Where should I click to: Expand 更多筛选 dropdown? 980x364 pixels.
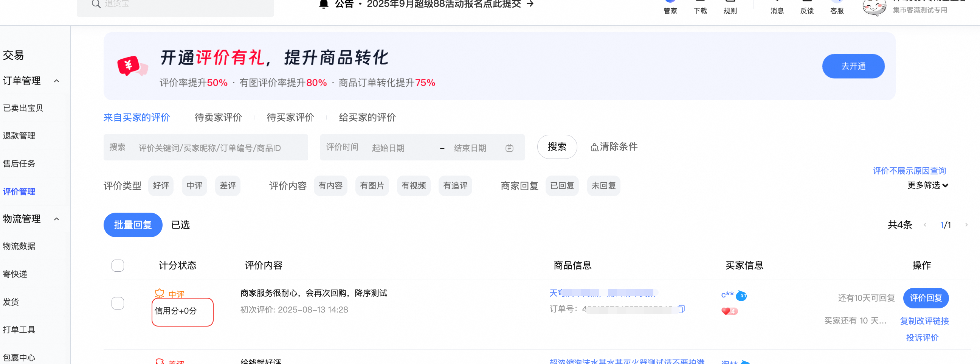(x=927, y=185)
